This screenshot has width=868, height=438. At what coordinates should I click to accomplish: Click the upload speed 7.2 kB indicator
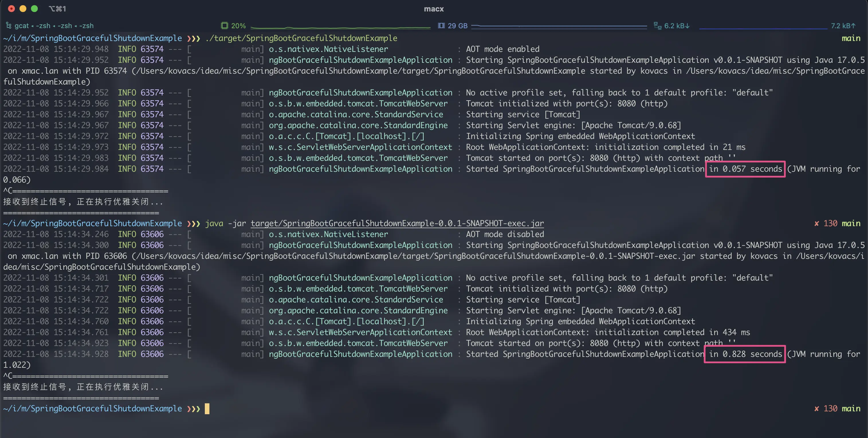843,26
